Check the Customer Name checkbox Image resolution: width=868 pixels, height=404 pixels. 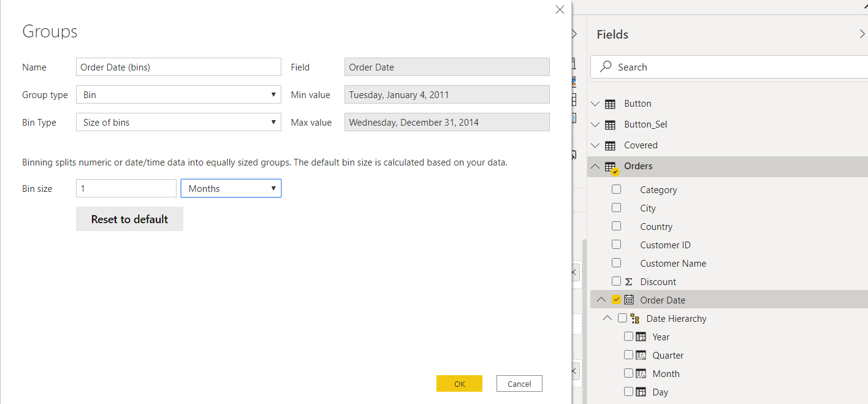(x=616, y=263)
